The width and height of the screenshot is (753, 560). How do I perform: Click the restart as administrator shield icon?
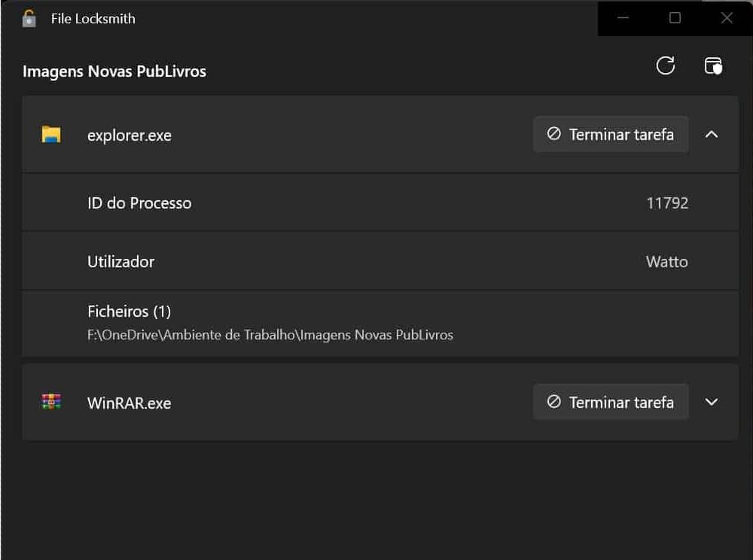713,66
